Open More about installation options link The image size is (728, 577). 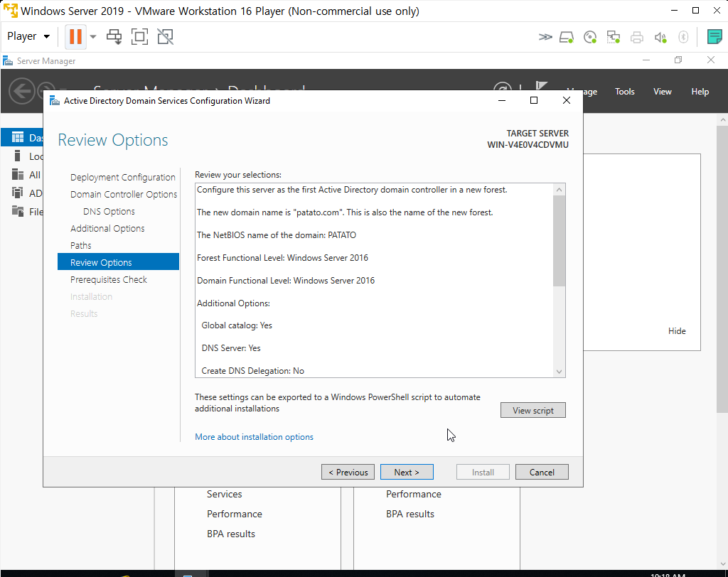[x=254, y=437]
